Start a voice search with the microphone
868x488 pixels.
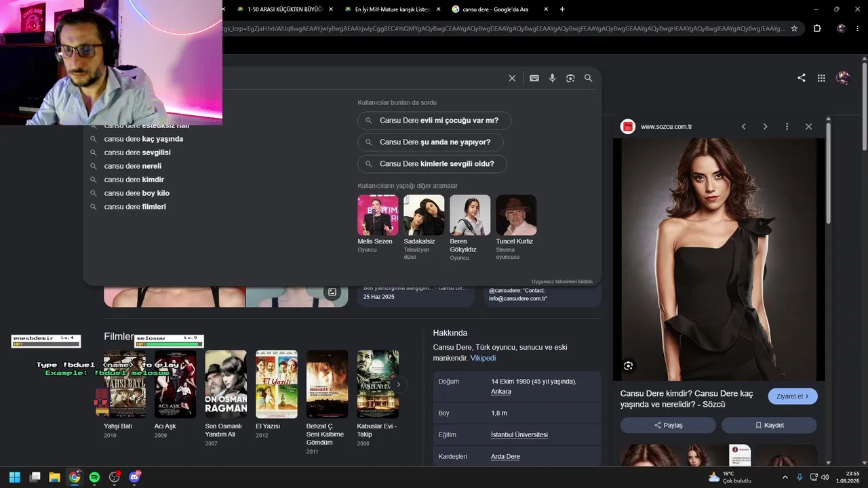[x=553, y=78]
